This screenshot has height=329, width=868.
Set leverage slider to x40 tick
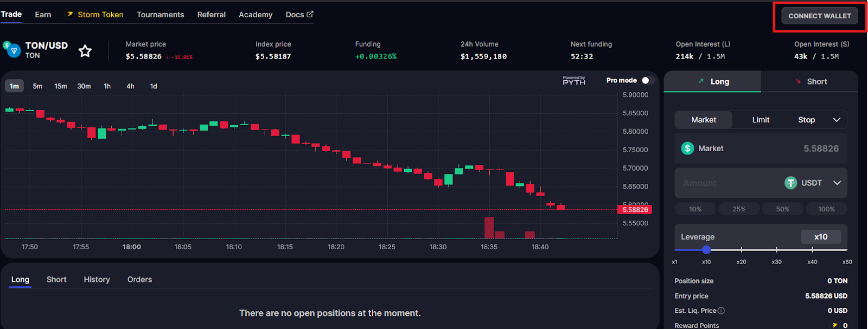[x=812, y=250]
